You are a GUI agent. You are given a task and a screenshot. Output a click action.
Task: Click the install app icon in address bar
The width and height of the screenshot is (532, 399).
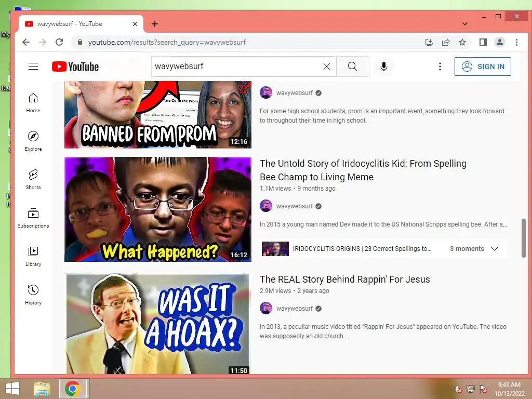point(429,42)
